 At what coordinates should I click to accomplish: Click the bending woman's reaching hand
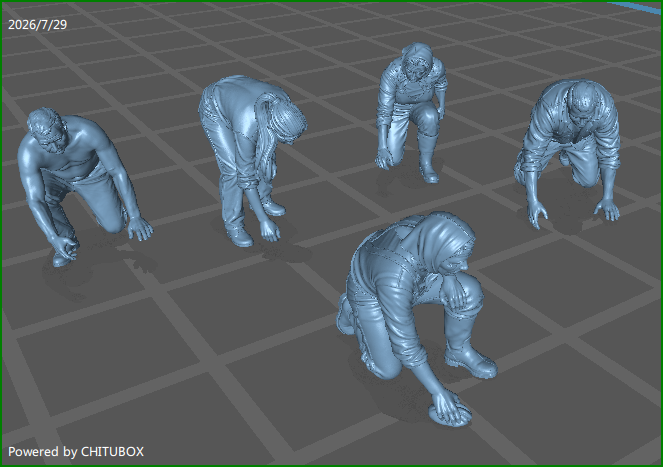(271, 231)
